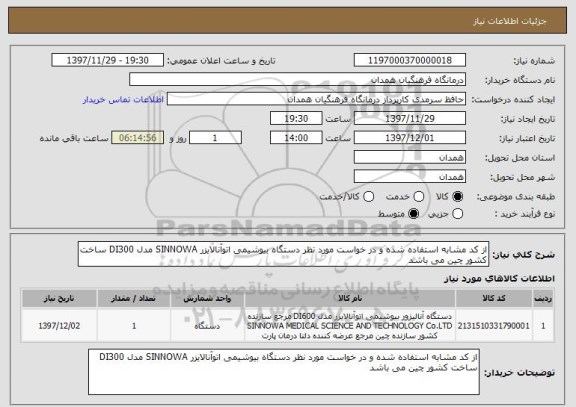Click the شرح کلی نیاز description box
This screenshot has width=576, height=407.
pos(283,254)
